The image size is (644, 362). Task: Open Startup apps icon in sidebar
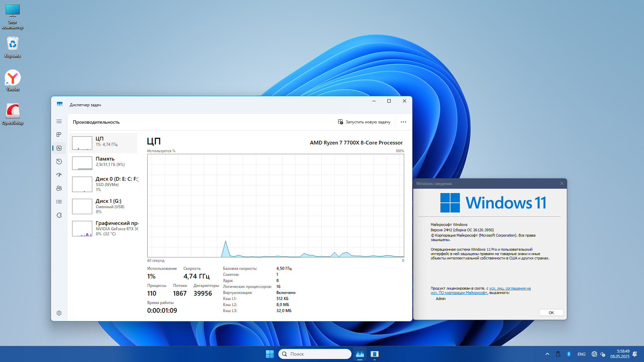coord(59,175)
